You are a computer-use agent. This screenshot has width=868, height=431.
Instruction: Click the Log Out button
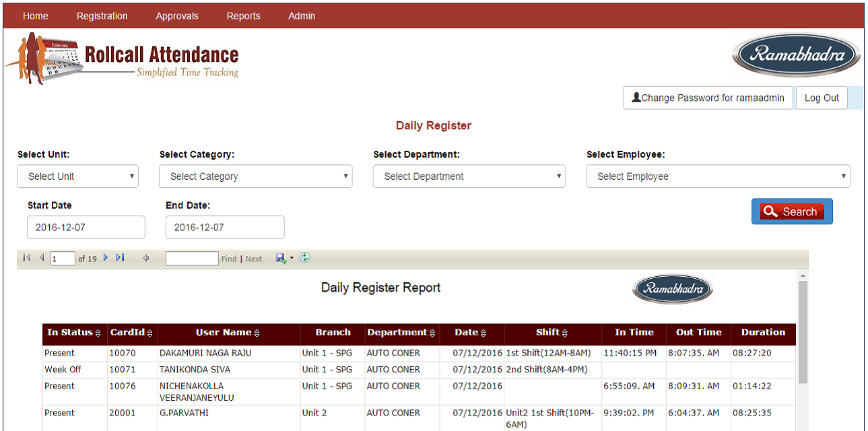[822, 98]
